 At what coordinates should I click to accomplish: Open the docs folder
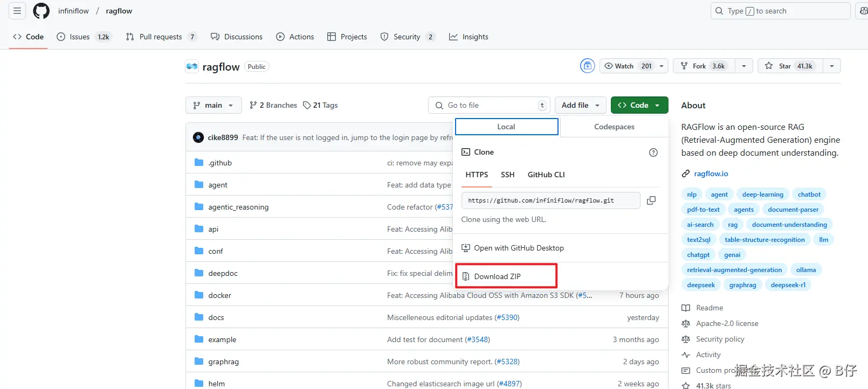(x=216, y=317)
